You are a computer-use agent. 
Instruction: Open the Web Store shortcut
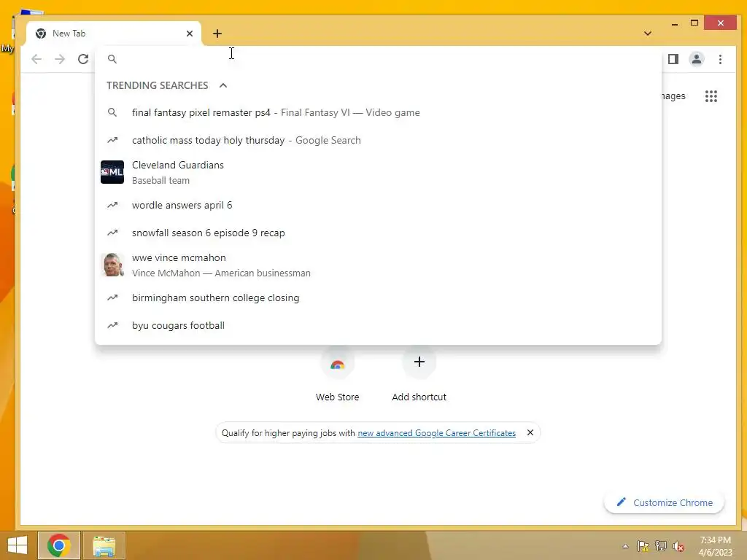(x=337, y=376)
